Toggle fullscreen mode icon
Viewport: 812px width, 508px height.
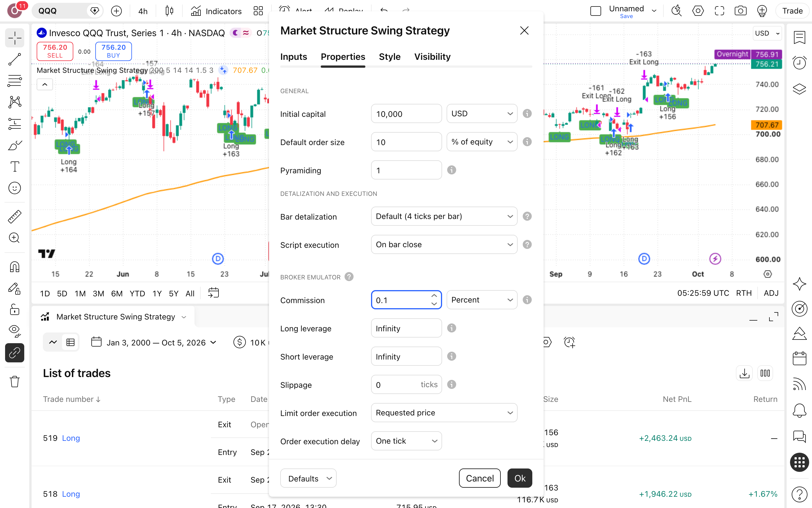pyautogui.click(x=720, y=11)
